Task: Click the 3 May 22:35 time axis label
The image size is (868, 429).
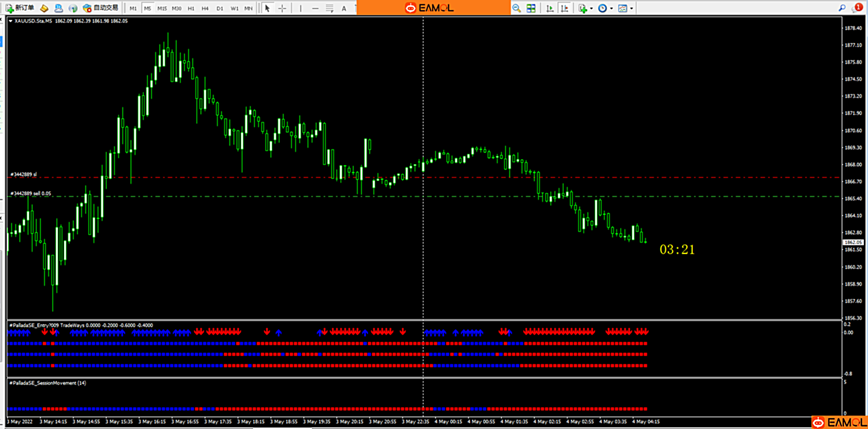Action: click(415, 422)
